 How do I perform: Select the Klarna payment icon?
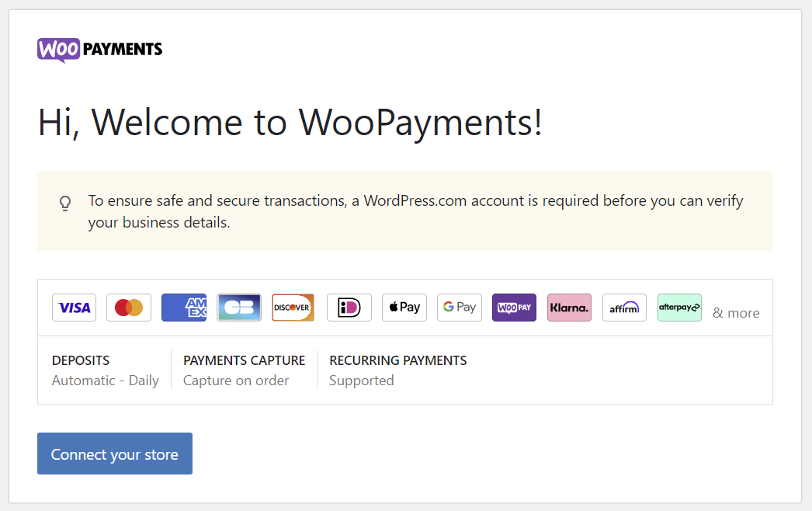click(569, 308)
